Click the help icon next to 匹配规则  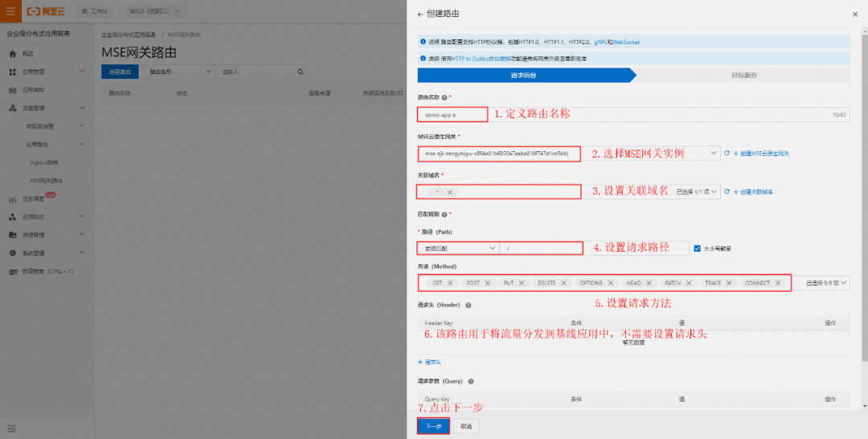(444, 214)
